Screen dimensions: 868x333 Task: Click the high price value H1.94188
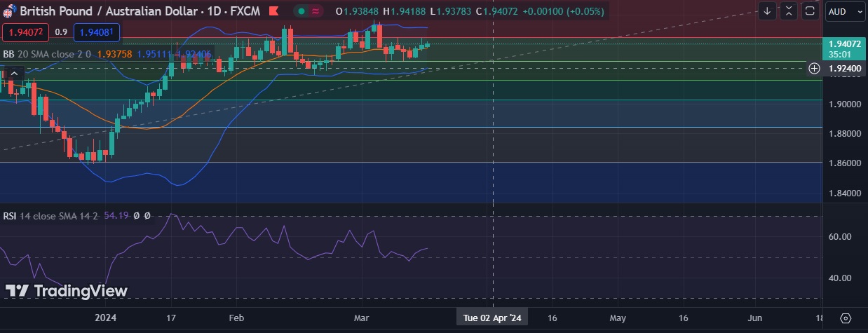click(405, 11)
